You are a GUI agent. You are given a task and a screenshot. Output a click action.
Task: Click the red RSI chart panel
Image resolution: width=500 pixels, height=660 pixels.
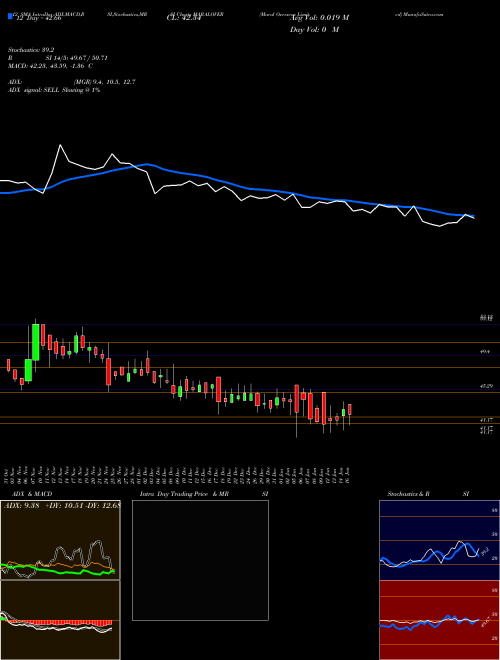click(x=439, y=620)
